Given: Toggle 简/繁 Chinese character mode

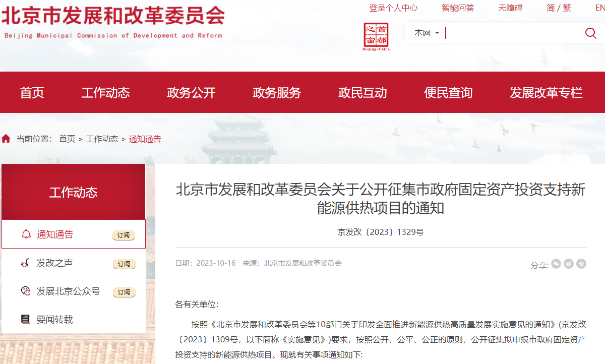Looking at the screenshot, I should (x=559, y=8).
